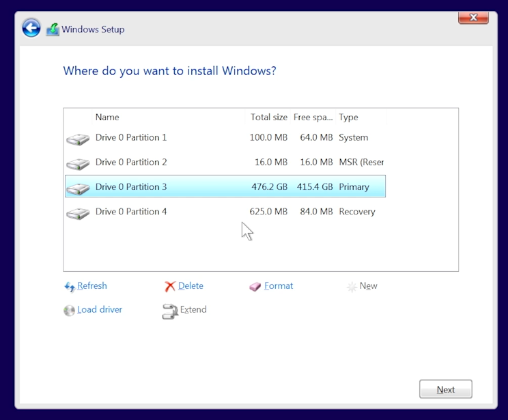The width and height of the screenshot is (508, 420).
Task: Click the 415.4 GB free space value
Action: (315, 186)
